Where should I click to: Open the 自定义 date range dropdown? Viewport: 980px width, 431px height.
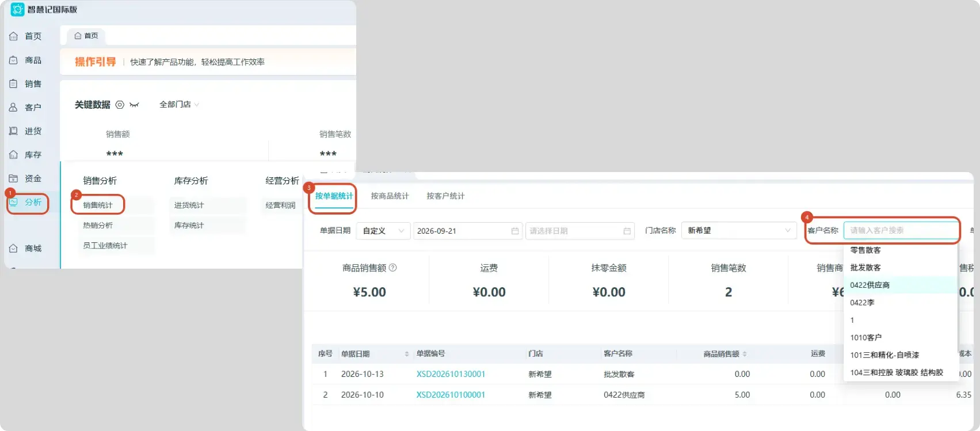383,231
